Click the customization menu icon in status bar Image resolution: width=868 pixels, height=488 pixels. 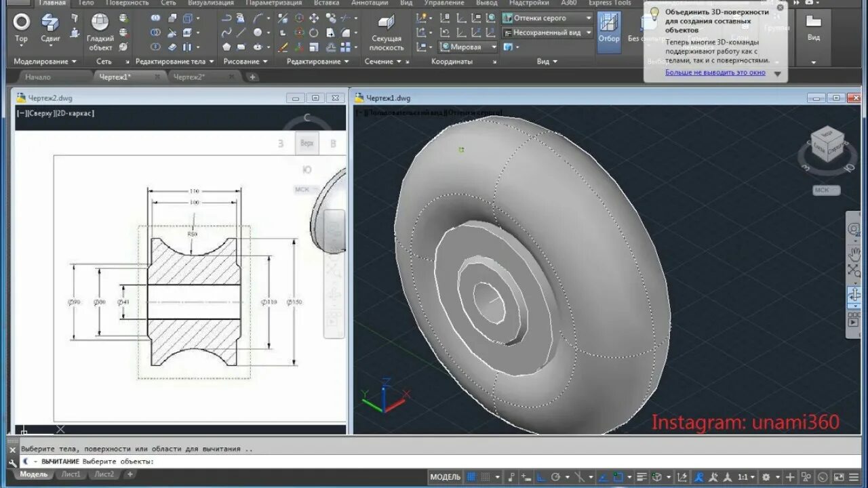854,477
